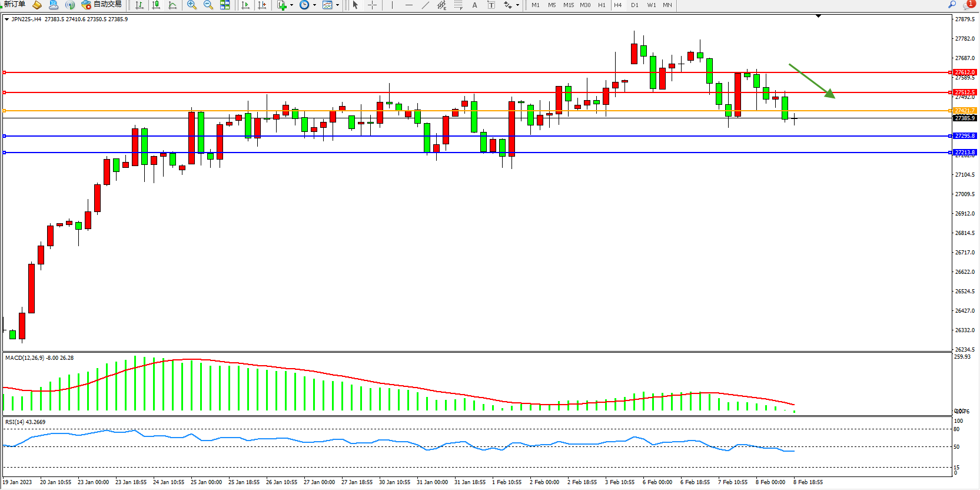
Task: Open search with the magnifier icon
Action: click(952, 5)
